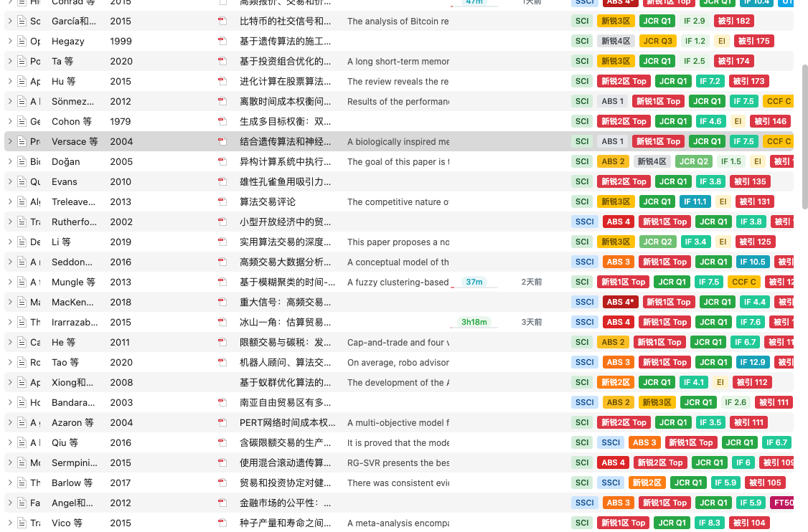Select title '算法交易评论'
The height and width of the screenshot is (532, 808).
coord(268,202)
